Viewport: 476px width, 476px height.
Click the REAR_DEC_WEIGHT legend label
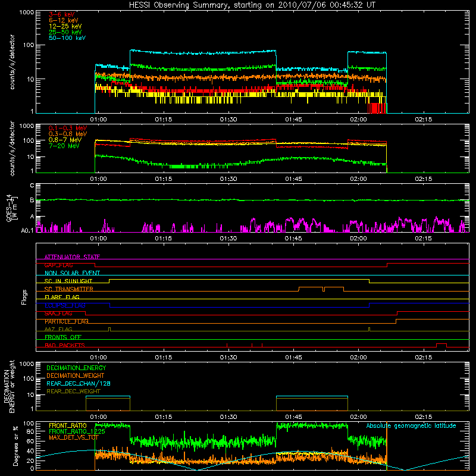click(x=73, y=392)
